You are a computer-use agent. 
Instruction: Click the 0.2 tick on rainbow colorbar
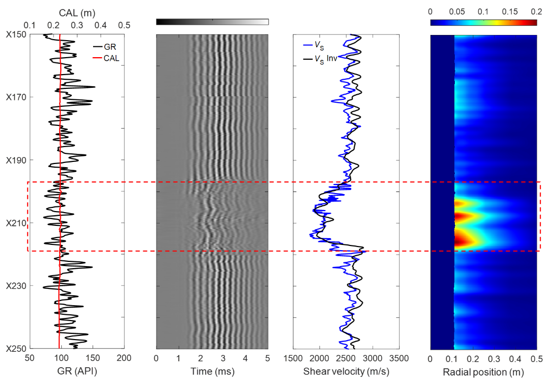coord(536,11)
